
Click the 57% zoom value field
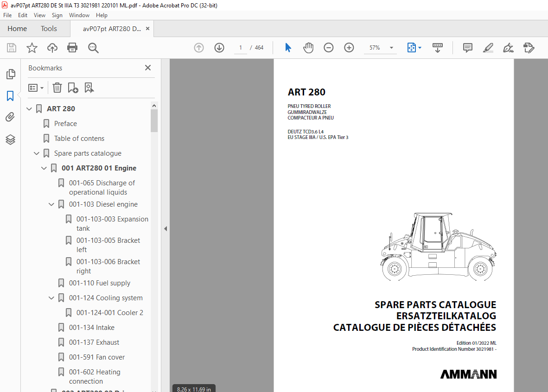point(375,48)
